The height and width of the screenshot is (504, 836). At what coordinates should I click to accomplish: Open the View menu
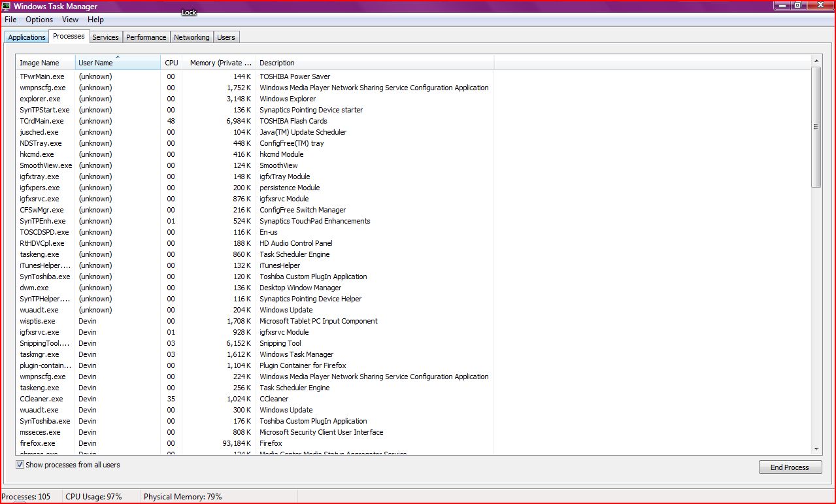[x=70, y=20]
